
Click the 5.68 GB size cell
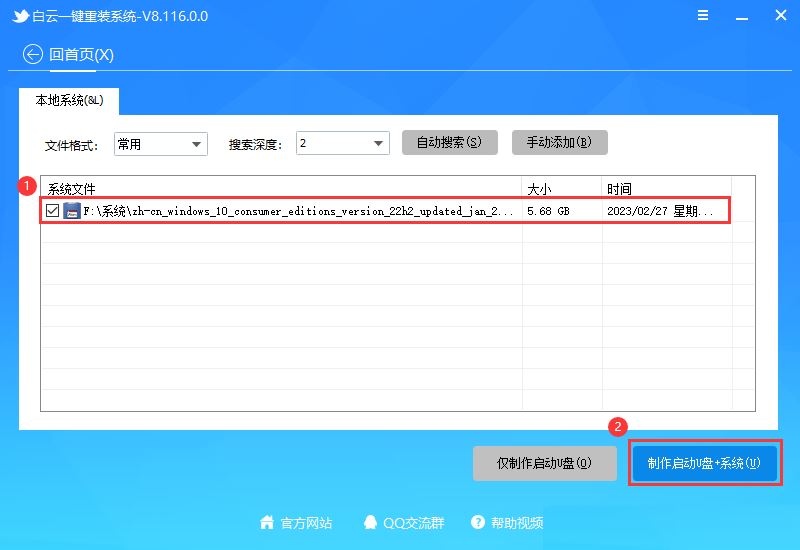(x=548, y=211)
